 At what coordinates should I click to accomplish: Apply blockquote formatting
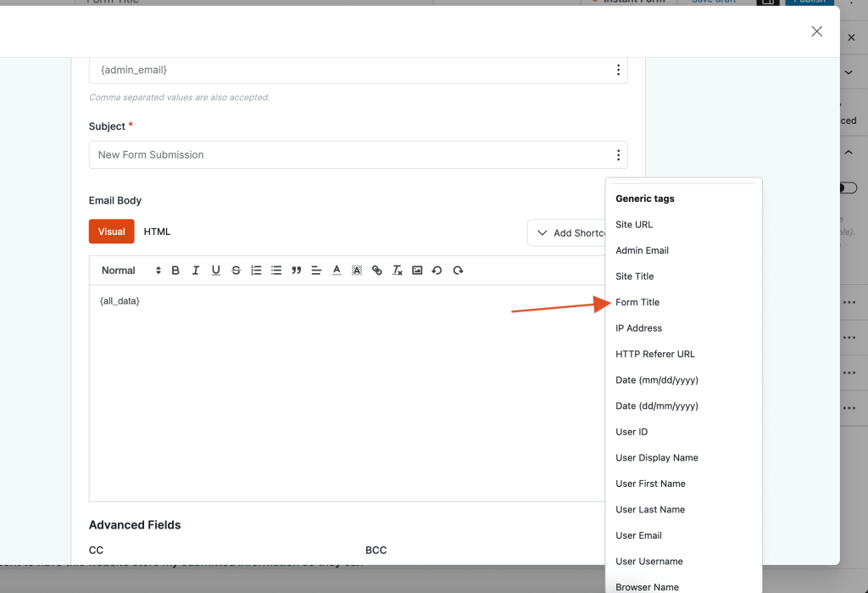[x=296, y=270]
